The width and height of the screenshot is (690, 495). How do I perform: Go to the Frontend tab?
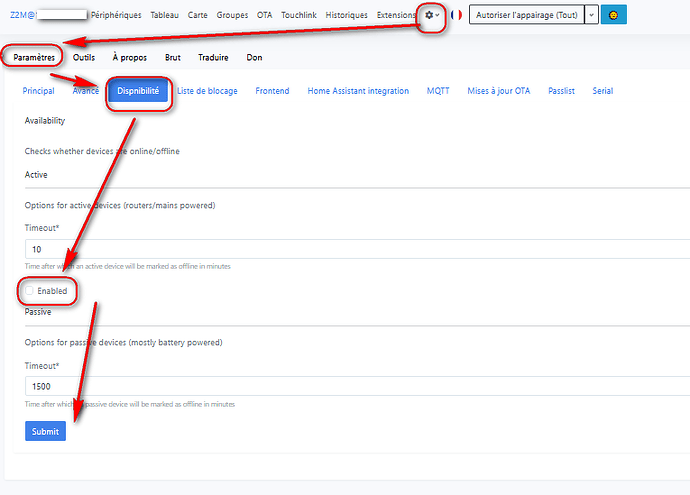click(x=272, y=91)
